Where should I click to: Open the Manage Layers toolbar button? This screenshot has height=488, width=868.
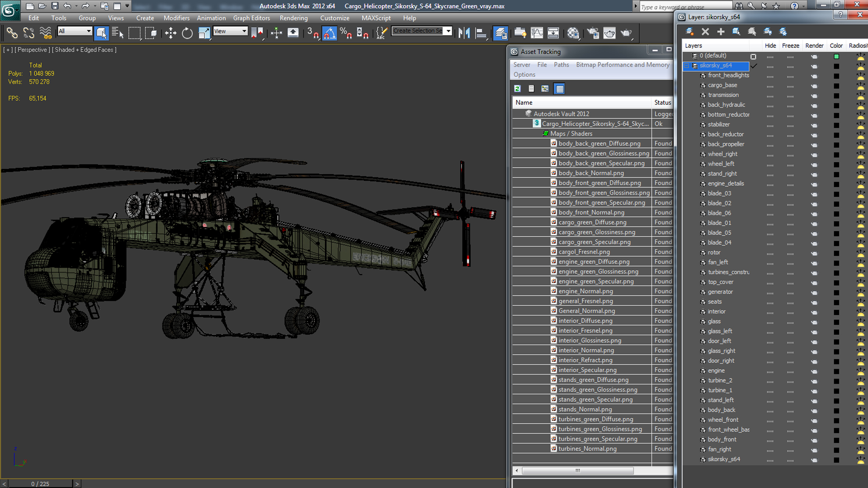pyautogui.click(x=500, y=33)
